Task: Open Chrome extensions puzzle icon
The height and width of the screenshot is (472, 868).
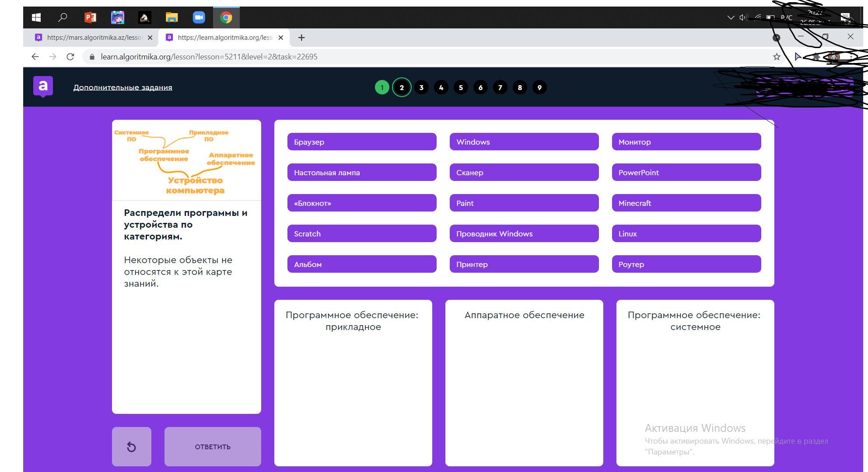Action: (816, 57)
